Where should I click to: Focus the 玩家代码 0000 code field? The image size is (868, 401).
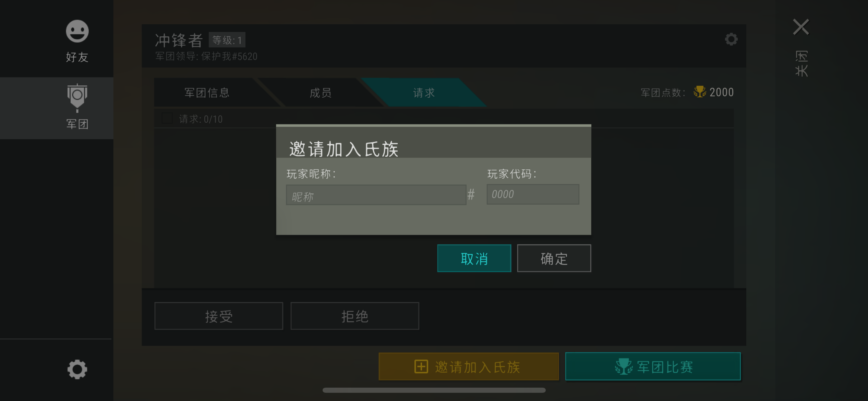pyautogui.click(x=533, y=194)
